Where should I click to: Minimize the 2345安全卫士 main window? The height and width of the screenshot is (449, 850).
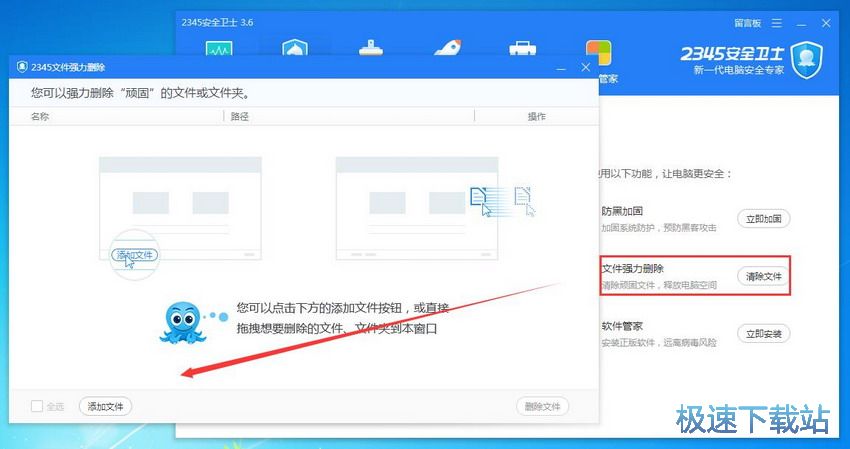tap(802, 23)
